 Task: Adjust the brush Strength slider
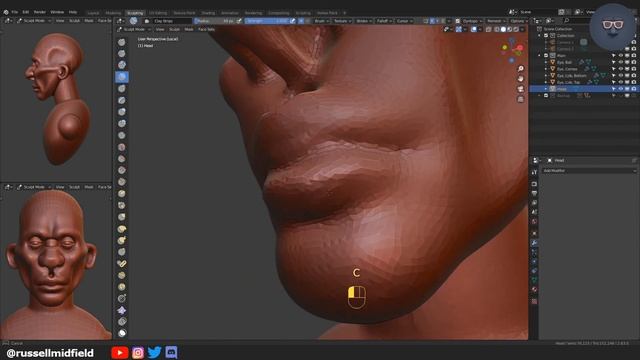[x=267, y=21]
